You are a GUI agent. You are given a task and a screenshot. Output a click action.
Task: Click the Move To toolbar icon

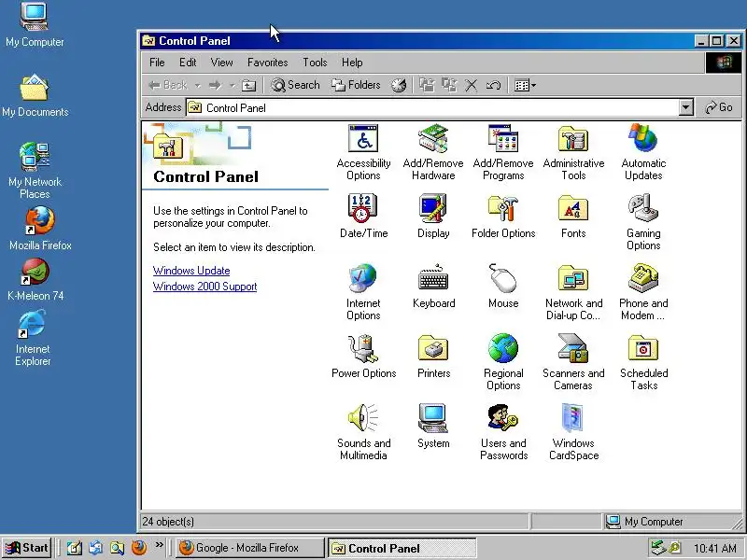coord(427,85)
